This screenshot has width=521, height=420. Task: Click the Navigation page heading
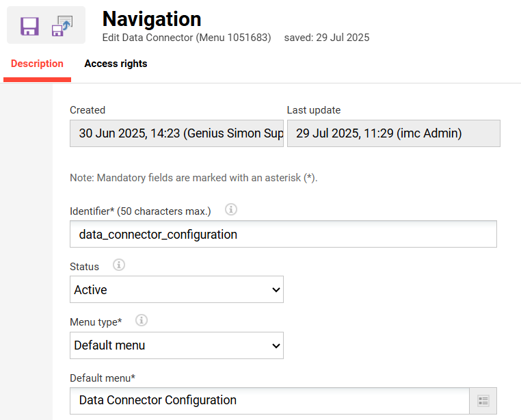click(152, 18)
